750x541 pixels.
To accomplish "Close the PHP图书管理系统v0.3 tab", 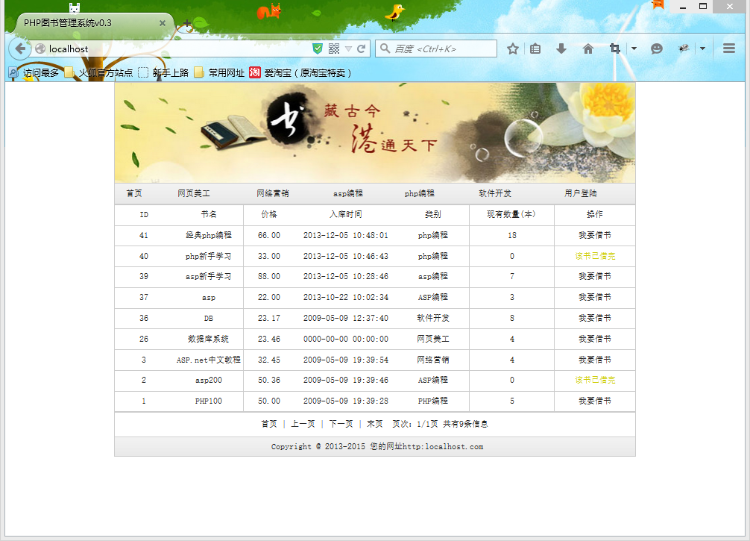I will click(162, 23).
